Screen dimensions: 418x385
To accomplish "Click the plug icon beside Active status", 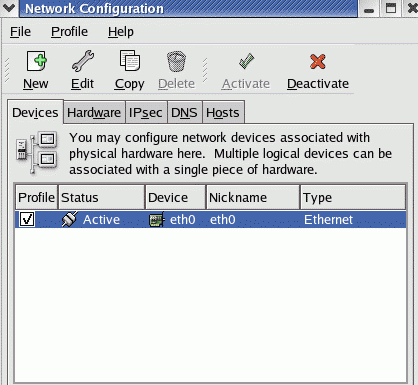I will (x=70, y=219).
